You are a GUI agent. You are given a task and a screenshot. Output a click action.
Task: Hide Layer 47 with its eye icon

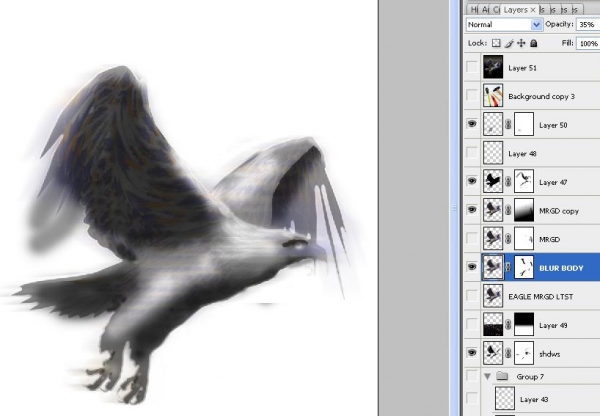[472, 181]
